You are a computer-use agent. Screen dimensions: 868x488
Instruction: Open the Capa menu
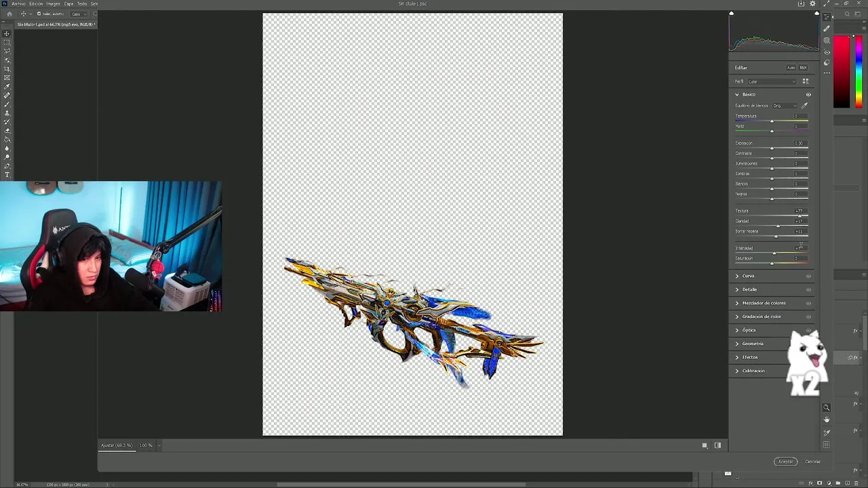[68, 3]
